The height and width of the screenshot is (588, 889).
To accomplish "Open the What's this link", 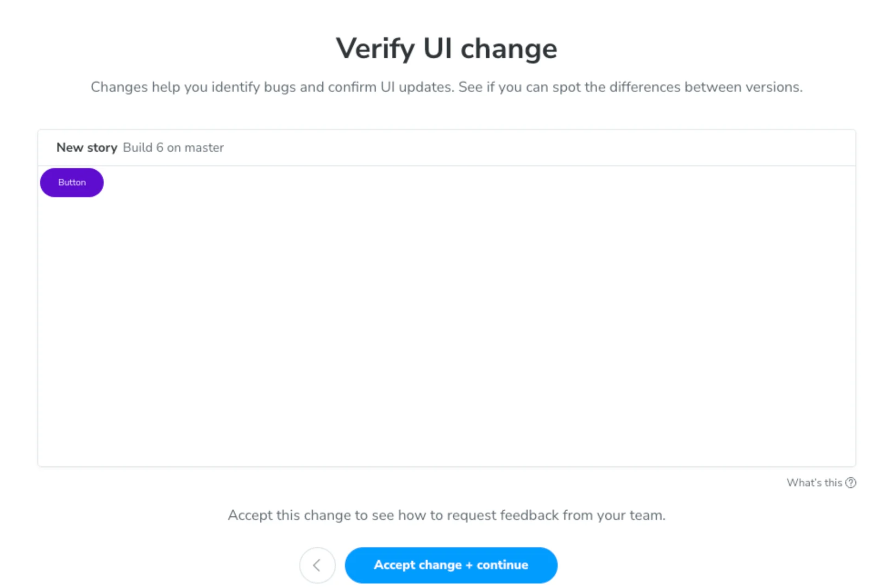I will 814,483.
